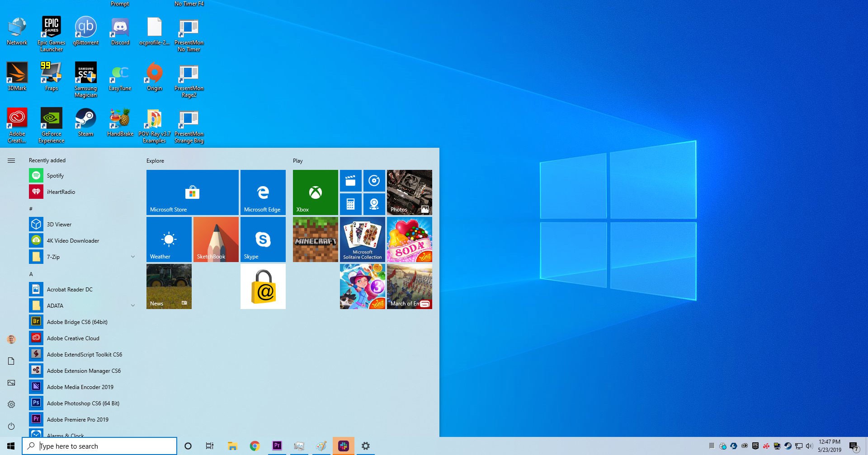
Task: Open Settings gear in Start sidebar
Action: tap(11, 404)
